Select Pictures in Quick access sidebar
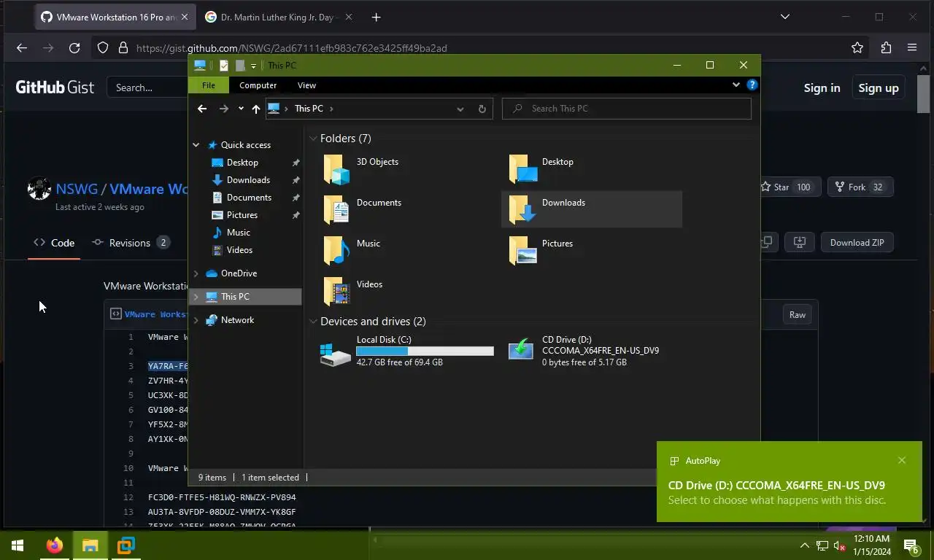Screen dimensions: 934x560 (x=242, y=215)
